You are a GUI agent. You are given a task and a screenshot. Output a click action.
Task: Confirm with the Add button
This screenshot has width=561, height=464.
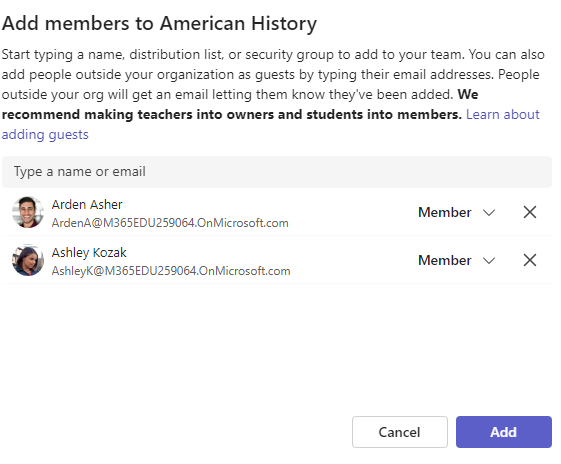click(504, 432)
